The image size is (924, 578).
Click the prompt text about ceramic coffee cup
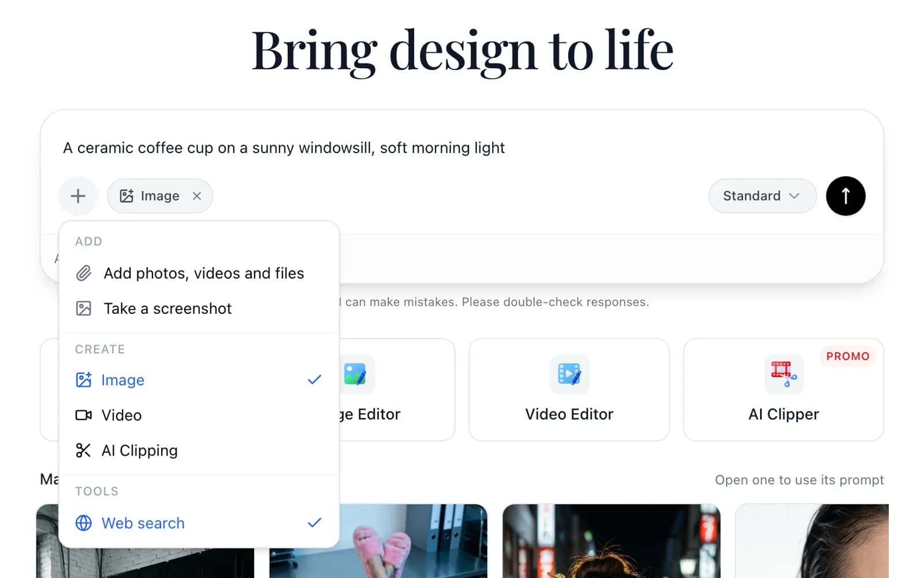coord(284,148)
